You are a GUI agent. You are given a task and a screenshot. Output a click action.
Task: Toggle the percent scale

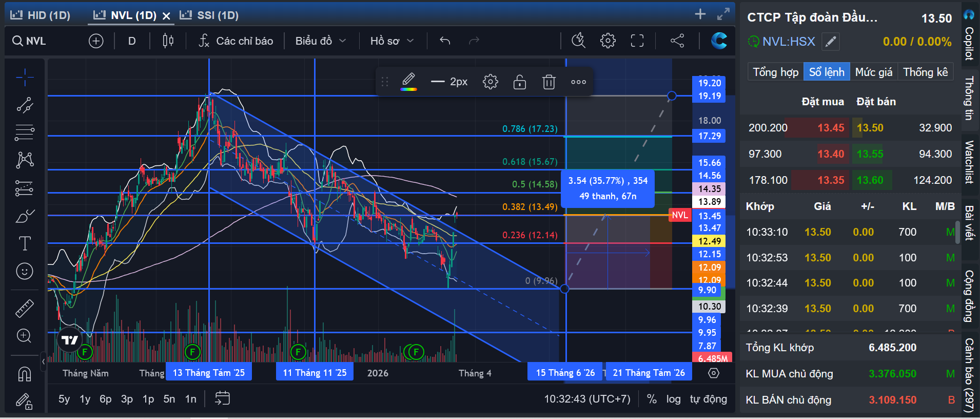652,399
